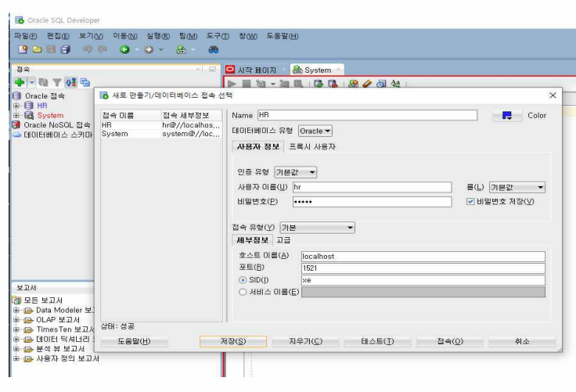Click the binoculars Find DB Object icon

(214, 49)
